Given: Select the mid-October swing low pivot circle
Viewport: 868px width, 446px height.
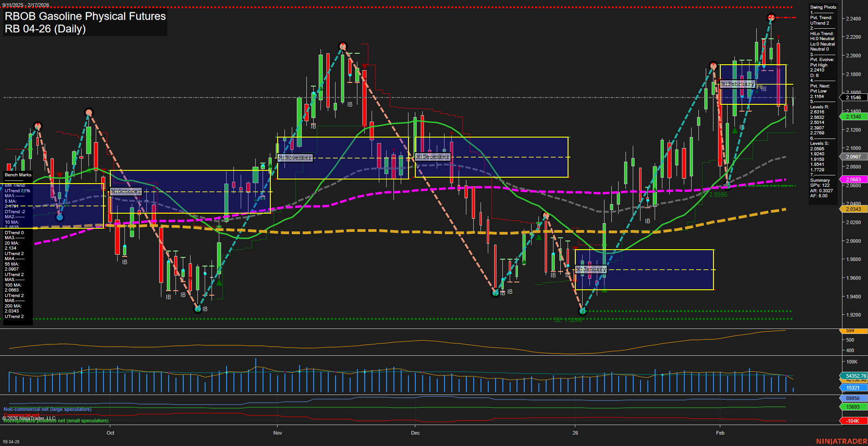Looking at the screenshot, I should tap(197, 309).
